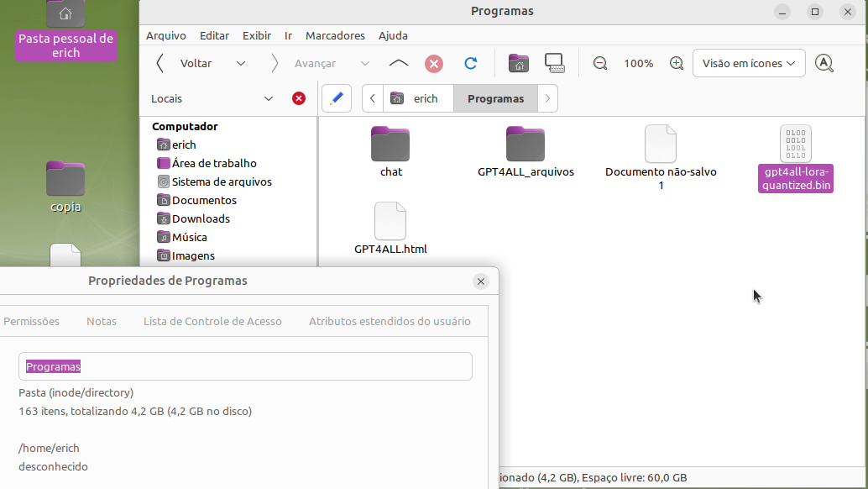
Task: Open the Visão em ícones dropdown
Action: point(749,63)
